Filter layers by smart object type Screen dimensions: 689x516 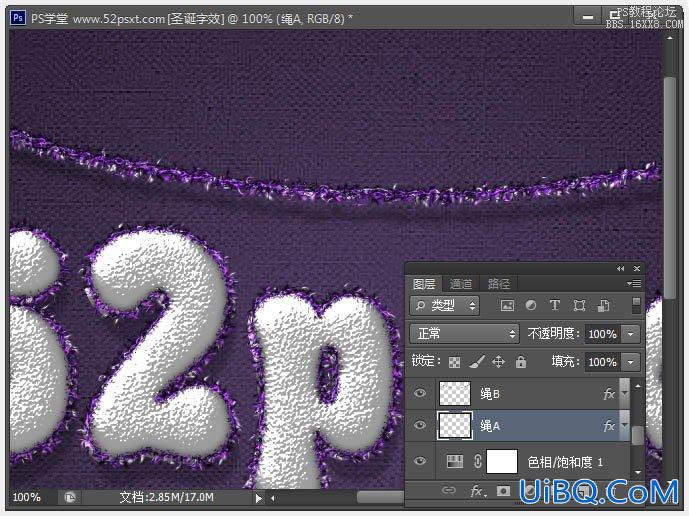pyautogui.click(x=604, y=305)
